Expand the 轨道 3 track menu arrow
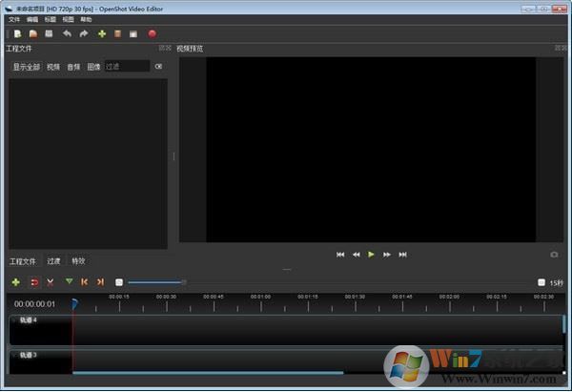The height and width of the screenshot is (392, 572). [x=14, y=355]
